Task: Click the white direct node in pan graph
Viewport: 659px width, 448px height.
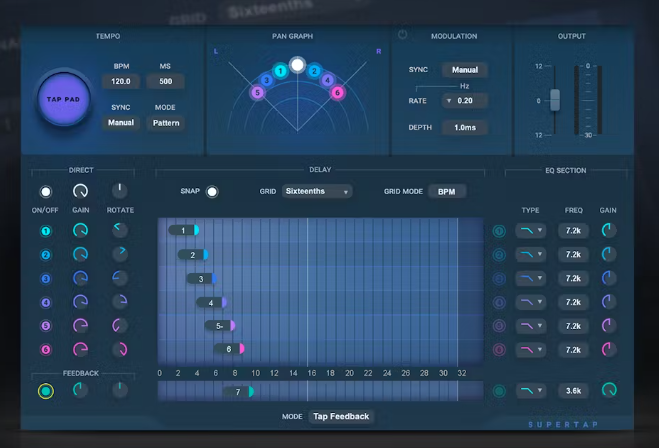Action: pos(297,66)
